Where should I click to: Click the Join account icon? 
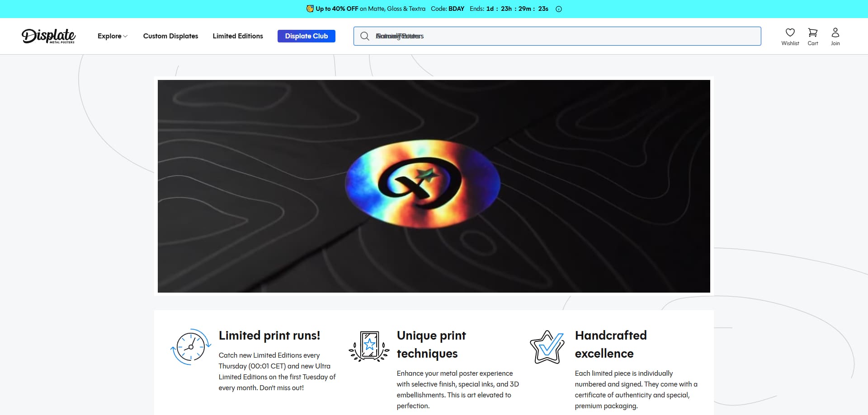coord(835,37)
